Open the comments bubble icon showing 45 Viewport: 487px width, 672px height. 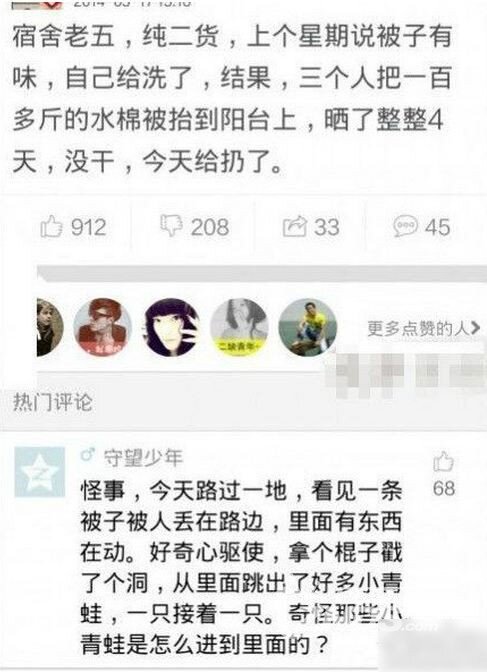pos(405,226)
